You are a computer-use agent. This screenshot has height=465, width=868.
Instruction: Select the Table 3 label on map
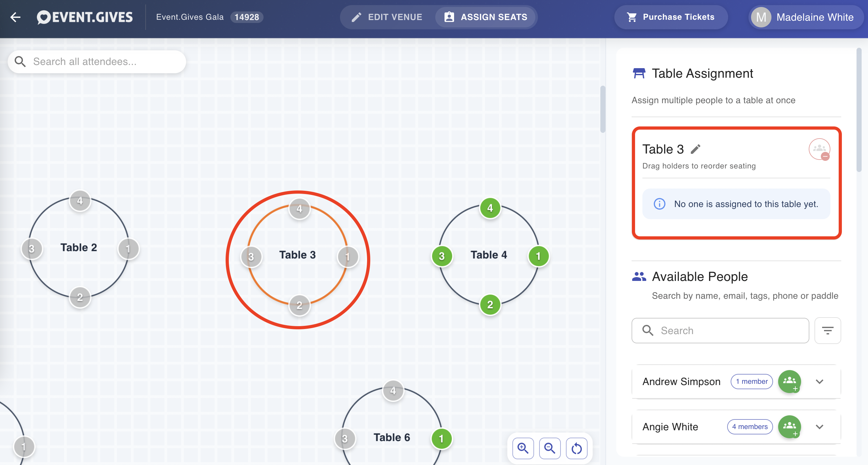click(x=298, y=255)
